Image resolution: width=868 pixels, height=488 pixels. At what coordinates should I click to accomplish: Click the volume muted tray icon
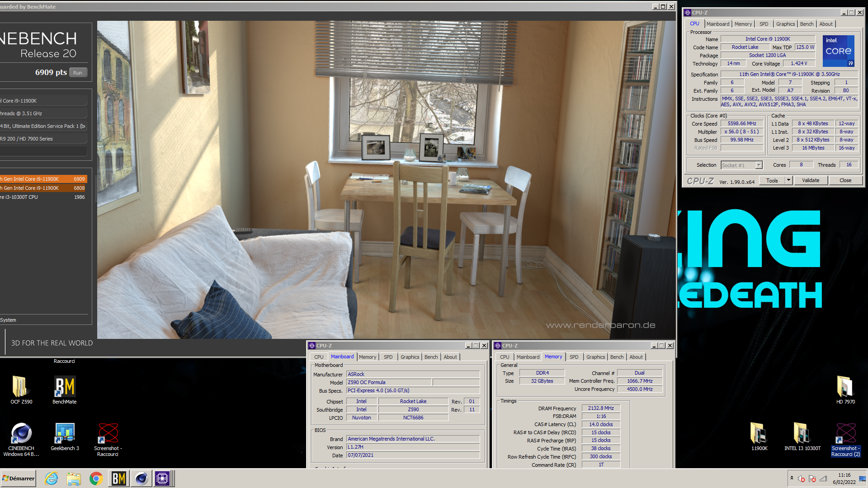[x=802, y=479]
